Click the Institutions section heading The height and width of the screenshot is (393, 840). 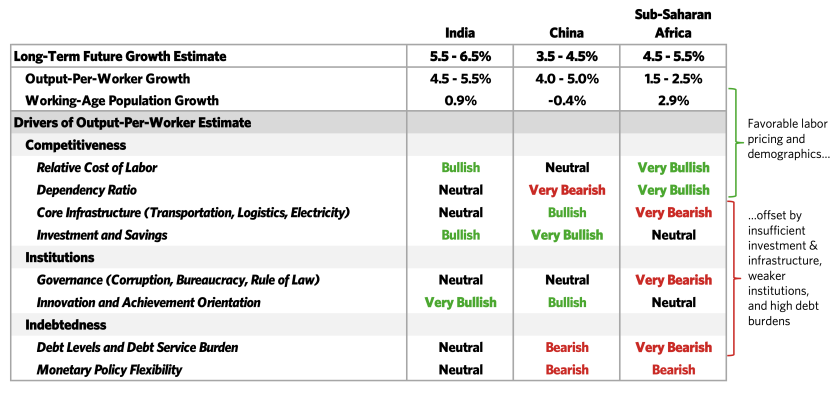[60, 258]
